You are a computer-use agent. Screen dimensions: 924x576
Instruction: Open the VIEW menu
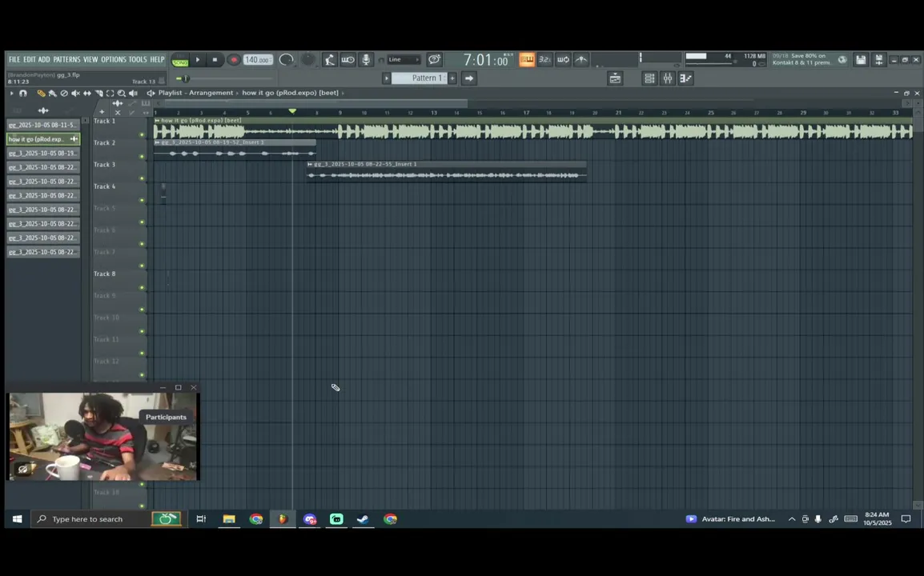[90, 59]
